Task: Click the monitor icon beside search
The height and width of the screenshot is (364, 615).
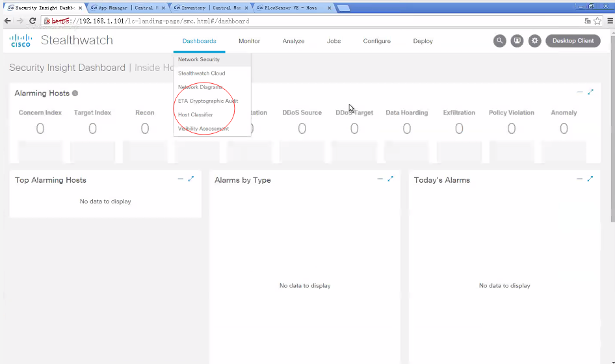Action: pyautogui.click(x=517, y=41)
